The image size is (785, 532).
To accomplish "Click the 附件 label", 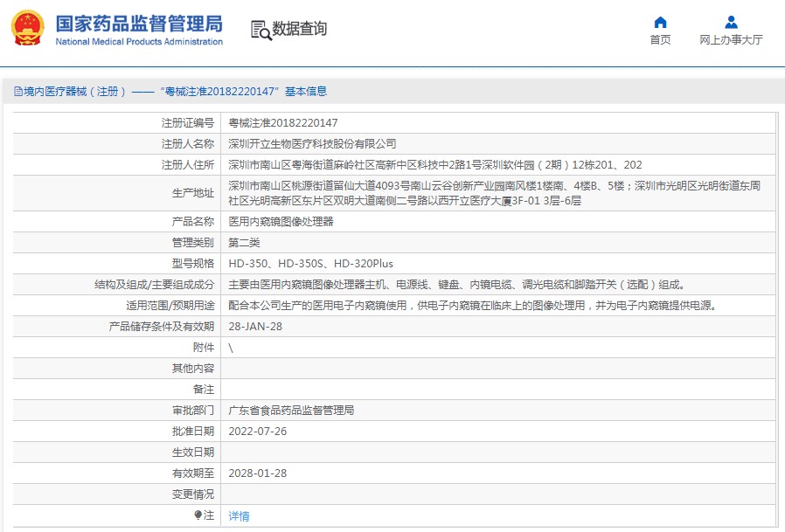I will tap(204, 348).
